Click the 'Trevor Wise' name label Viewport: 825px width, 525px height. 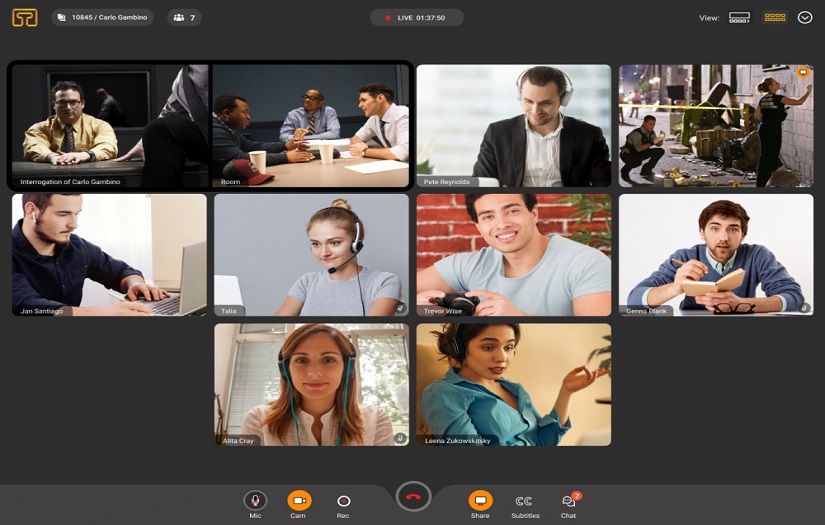(443, 311)
